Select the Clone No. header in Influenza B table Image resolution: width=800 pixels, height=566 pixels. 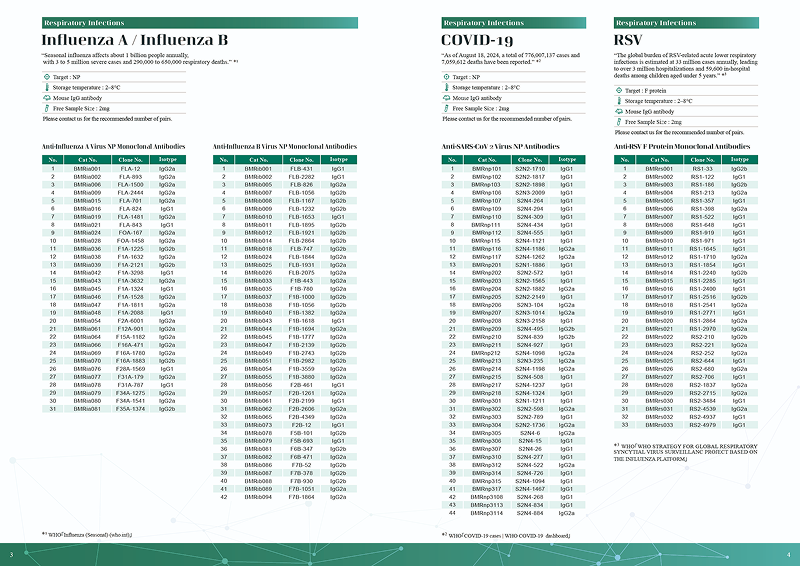coord(301,160)
